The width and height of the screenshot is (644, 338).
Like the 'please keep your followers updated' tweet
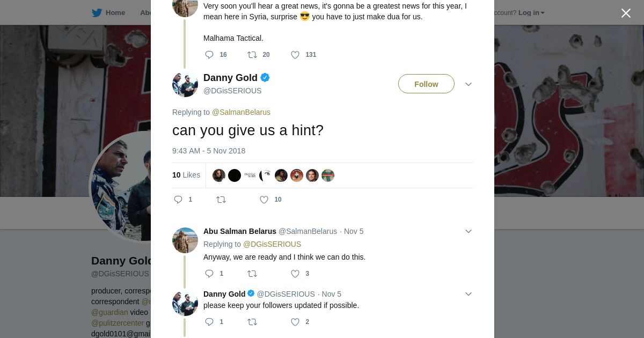(x=295, y=322)
